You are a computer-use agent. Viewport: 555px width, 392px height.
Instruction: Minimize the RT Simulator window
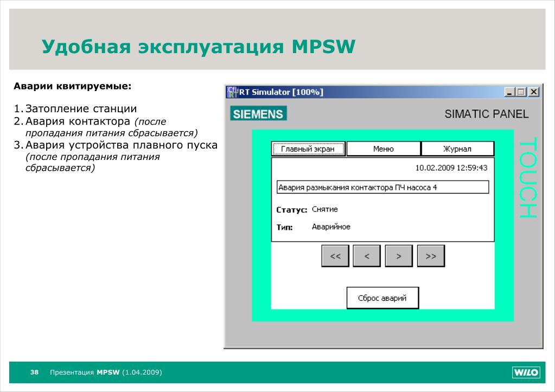click(509, 92)
